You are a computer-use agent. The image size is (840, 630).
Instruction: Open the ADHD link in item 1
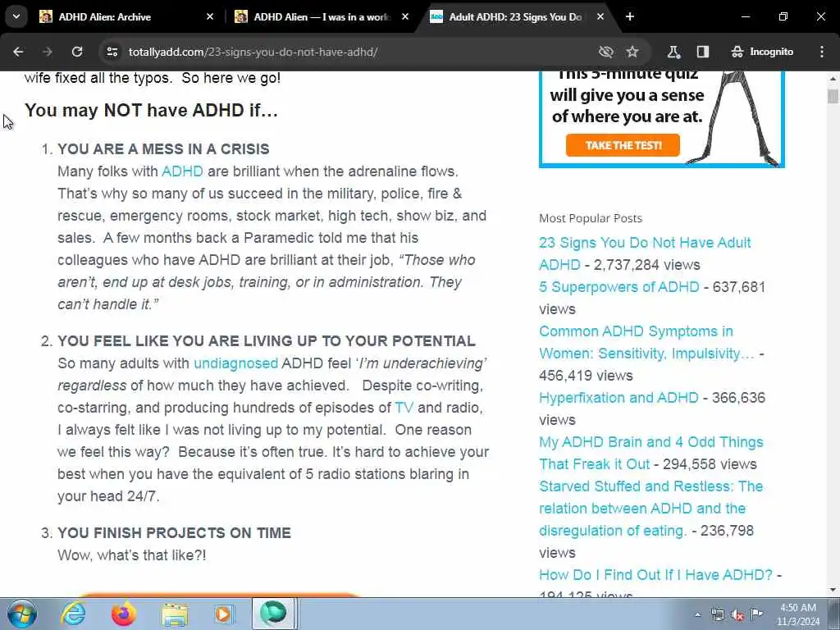click(182, 171)
